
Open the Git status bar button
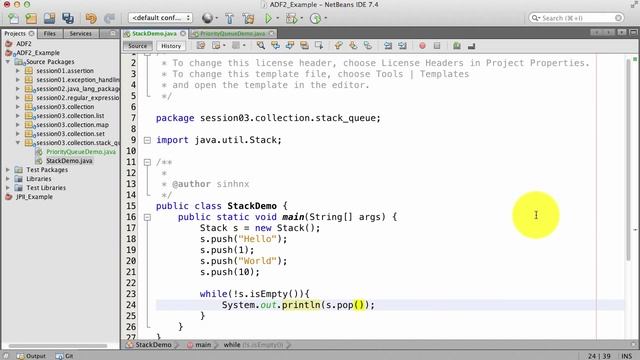point(64,356)
